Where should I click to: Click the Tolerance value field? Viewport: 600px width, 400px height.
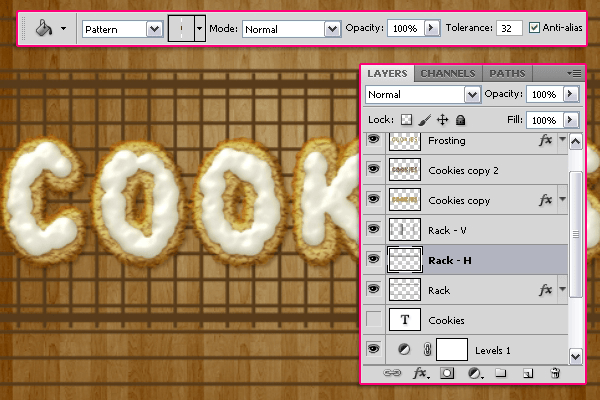click(509, 28)
